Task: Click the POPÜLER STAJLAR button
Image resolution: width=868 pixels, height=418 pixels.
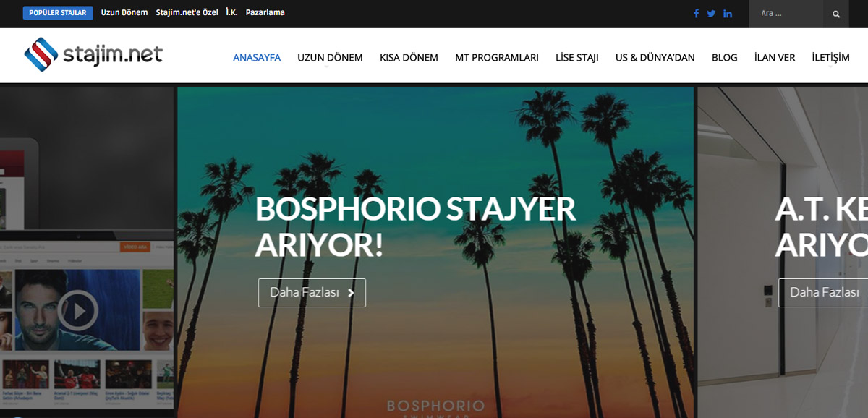Action: pos(58,12)
